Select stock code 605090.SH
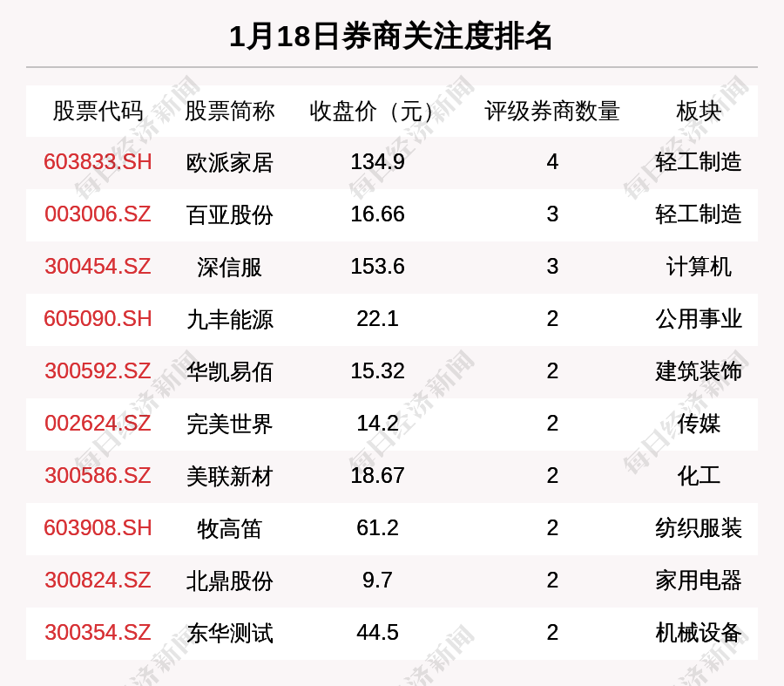Image resolution: width=784 pixels, height=686 pixels. [98, 319]
